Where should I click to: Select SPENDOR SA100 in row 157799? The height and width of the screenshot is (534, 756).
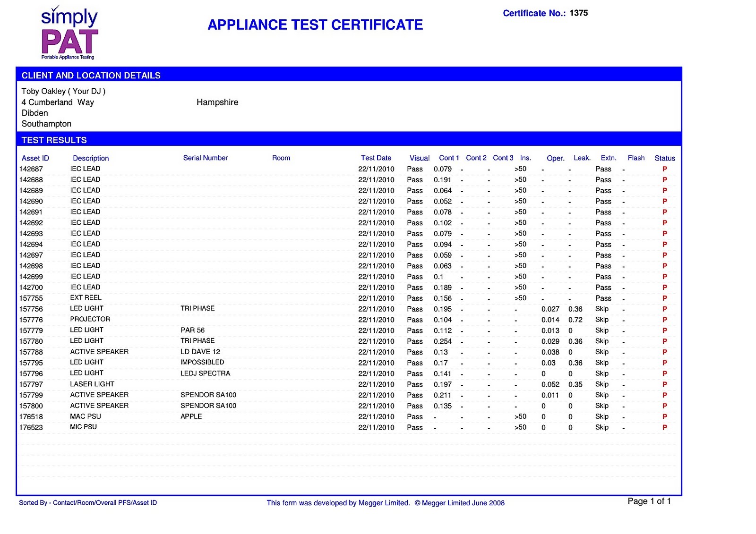[208, 395]
